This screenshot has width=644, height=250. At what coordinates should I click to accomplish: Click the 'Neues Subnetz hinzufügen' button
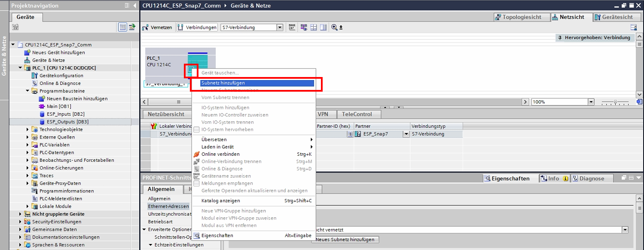tap(345, 240)
